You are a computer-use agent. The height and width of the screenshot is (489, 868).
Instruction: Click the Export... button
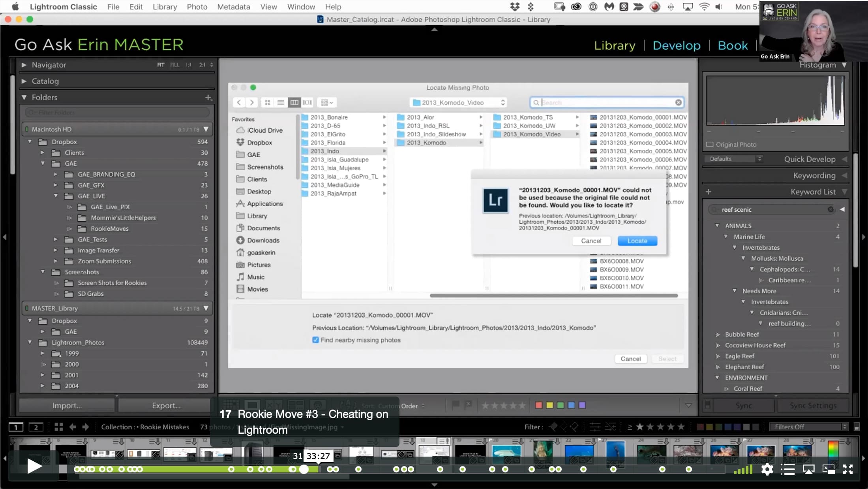(166, 406)
